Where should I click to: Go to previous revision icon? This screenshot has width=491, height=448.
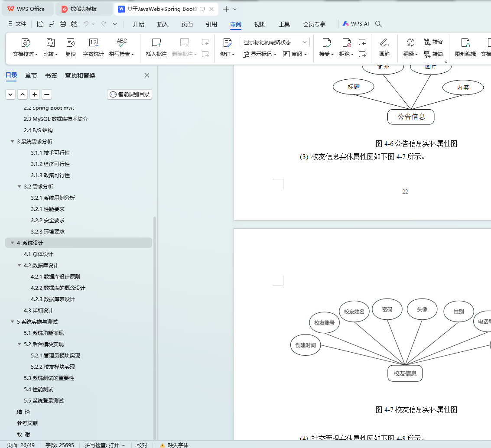tap(362, 42)
